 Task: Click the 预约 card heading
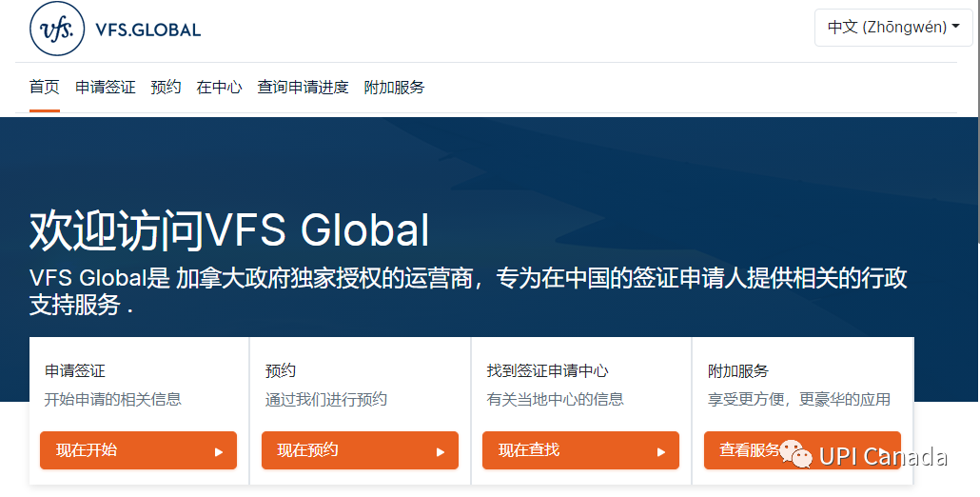280,370
